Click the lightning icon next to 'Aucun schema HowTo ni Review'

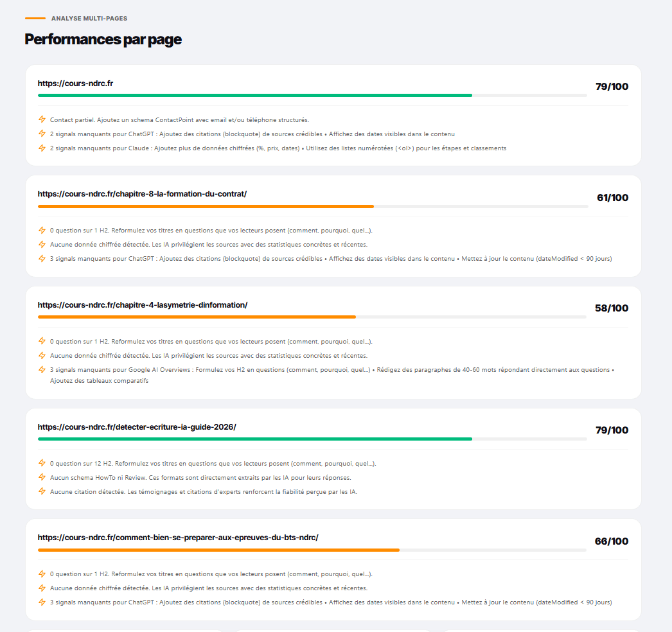pyautogui.click(x=42, y=477)
